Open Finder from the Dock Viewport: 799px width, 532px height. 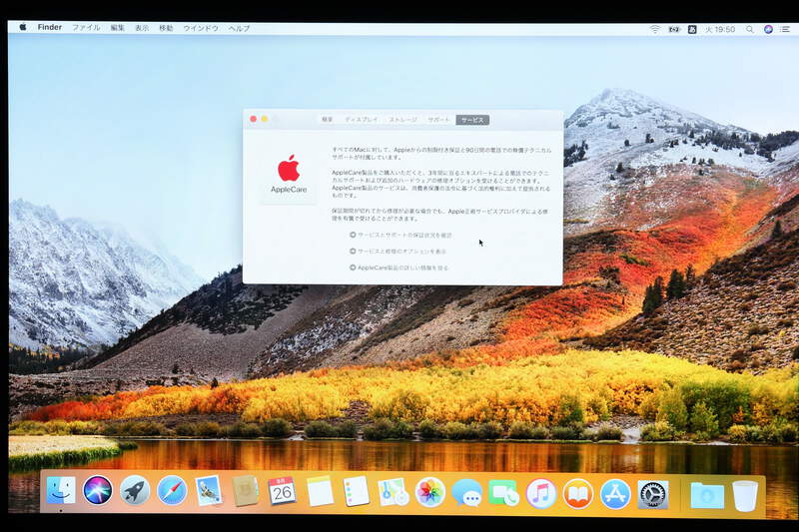pyautogui.click(x=61, y=491)
